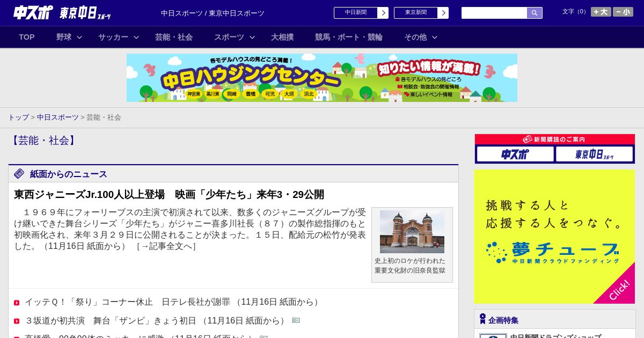Click the 中スポ logo in header

[33, 12]
